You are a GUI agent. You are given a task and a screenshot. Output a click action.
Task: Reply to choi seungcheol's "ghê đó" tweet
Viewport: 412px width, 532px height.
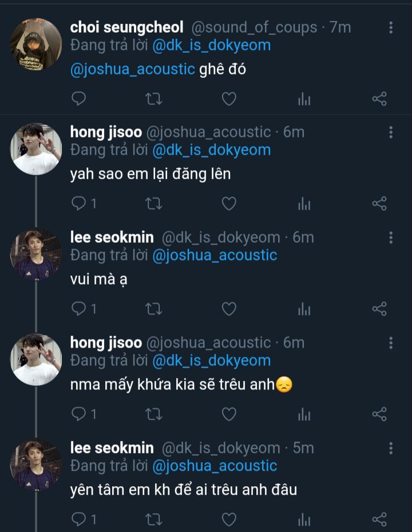click(79, 99)
